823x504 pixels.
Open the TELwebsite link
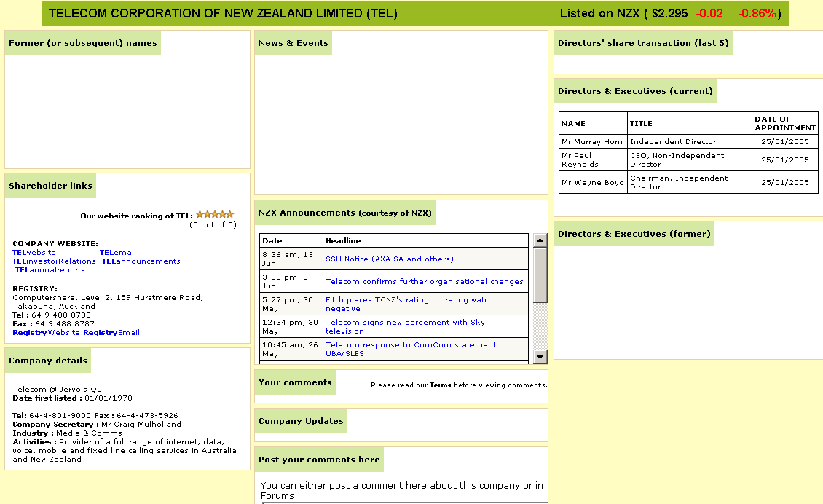pyautogui.click(x=34, y=253)
